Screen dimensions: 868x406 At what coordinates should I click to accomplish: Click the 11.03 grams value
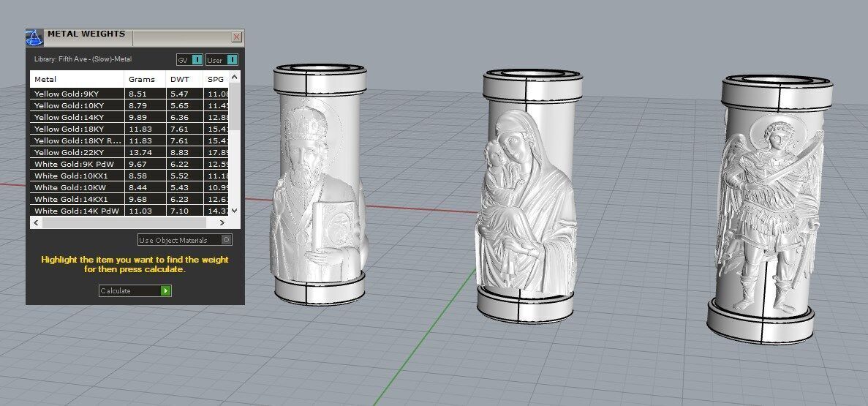pyautogui.click(x=139, y=211)
